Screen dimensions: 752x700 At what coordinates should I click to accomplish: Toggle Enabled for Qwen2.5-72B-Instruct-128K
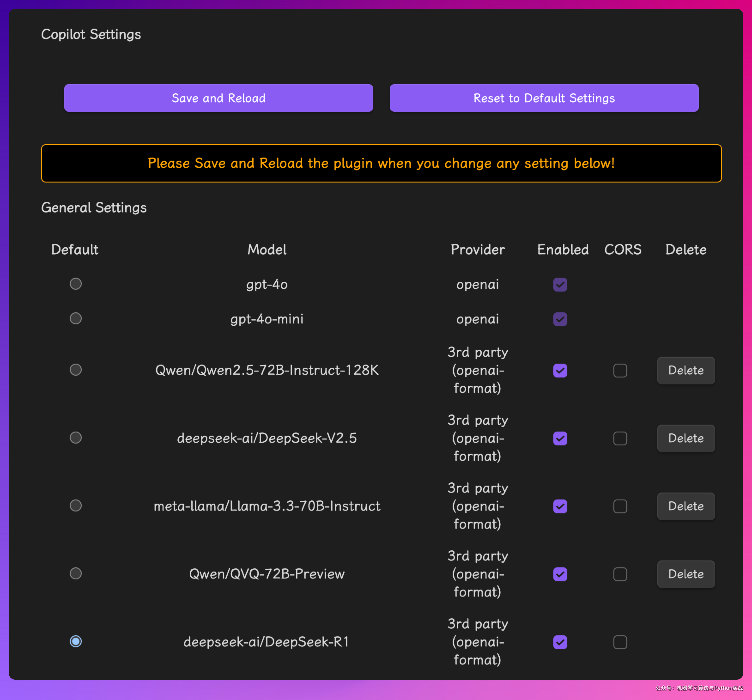(560, 370)
